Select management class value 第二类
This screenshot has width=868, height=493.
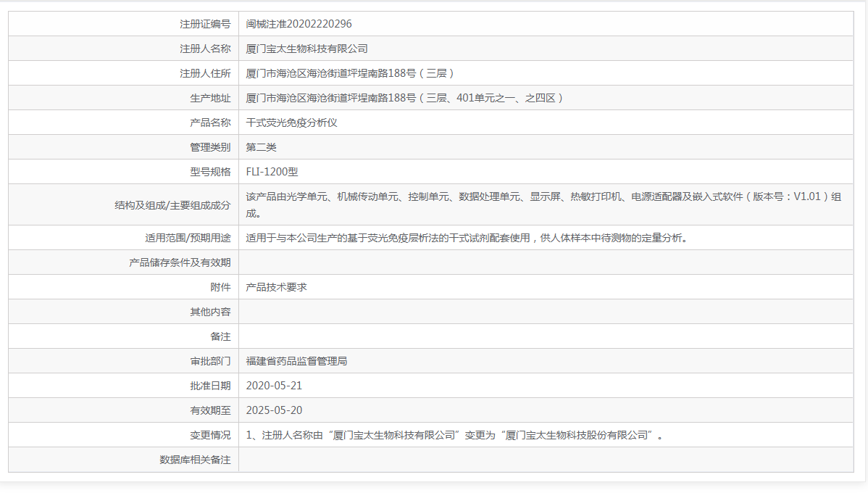262,147
